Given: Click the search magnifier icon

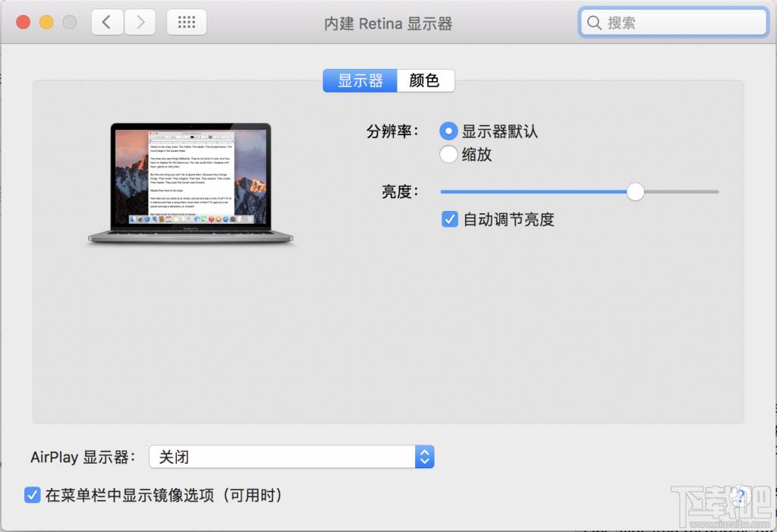Looking at the screenshot, I should tap(595, 23).
